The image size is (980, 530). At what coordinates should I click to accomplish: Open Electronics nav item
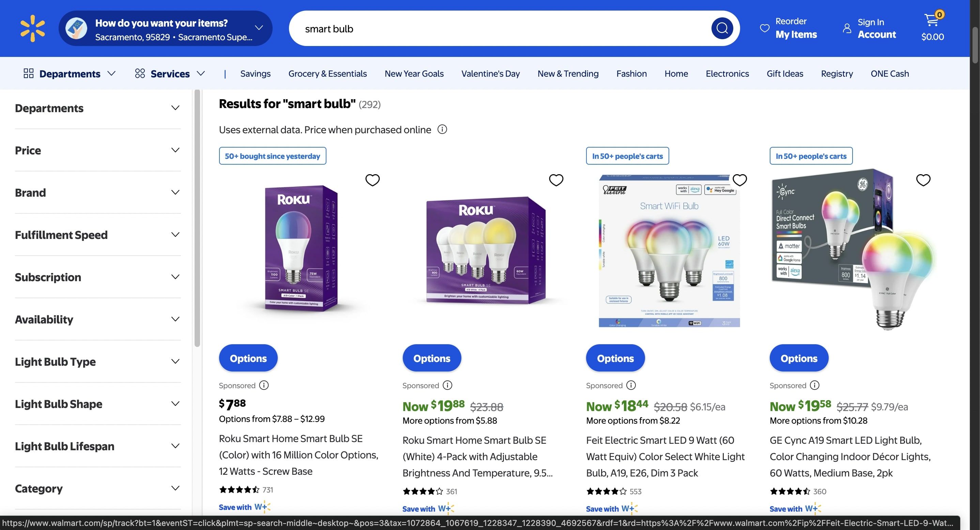pos(727,73)
